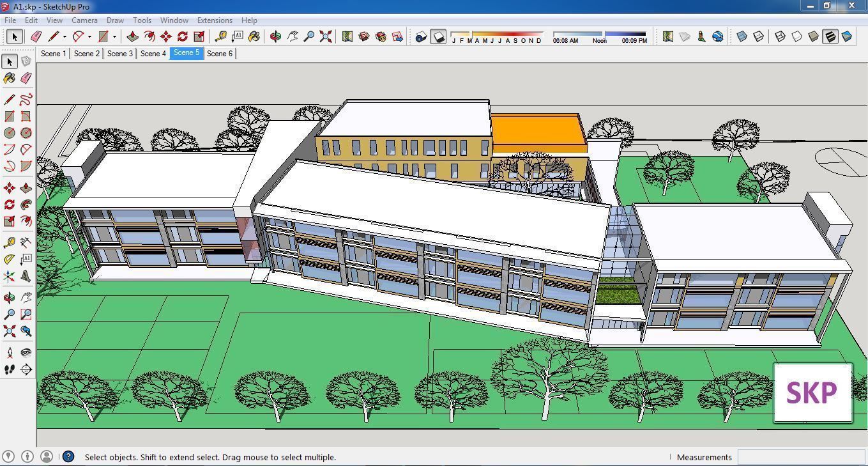Image resolution: width=868 pixels, height=466 pixels.
Task: Expand the Arc tool dropdown arrow
Action: [89, 37]
